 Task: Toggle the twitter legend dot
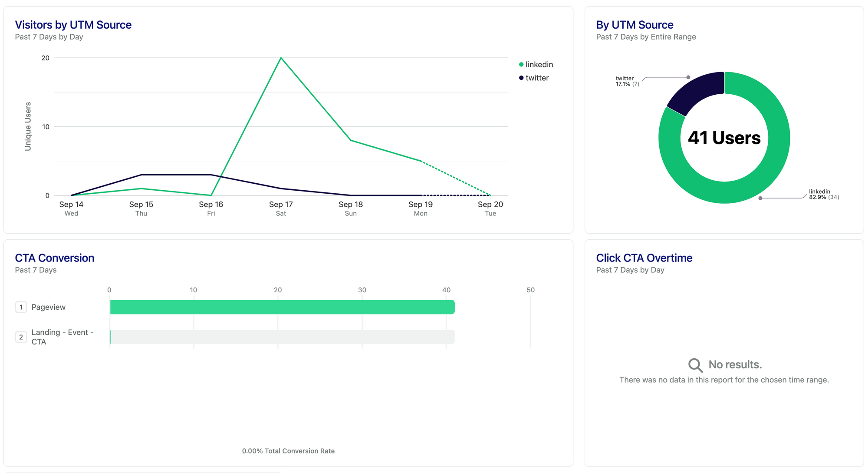521,78
